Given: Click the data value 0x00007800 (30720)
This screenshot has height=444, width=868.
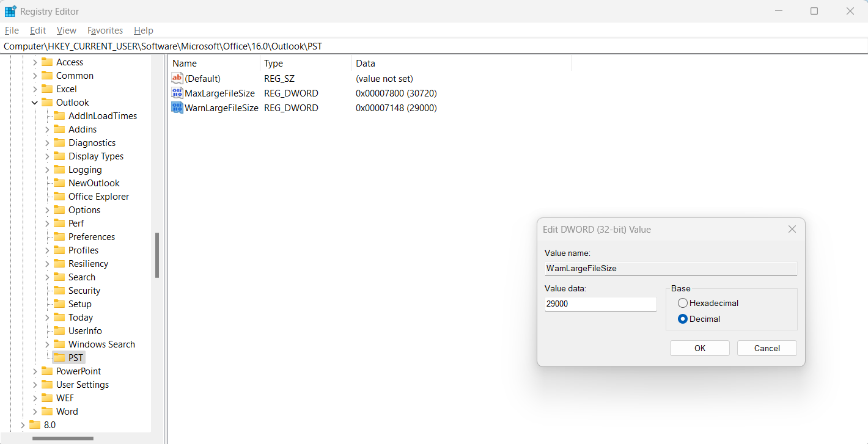Looking at the screenshot, I should coord(396,93).
